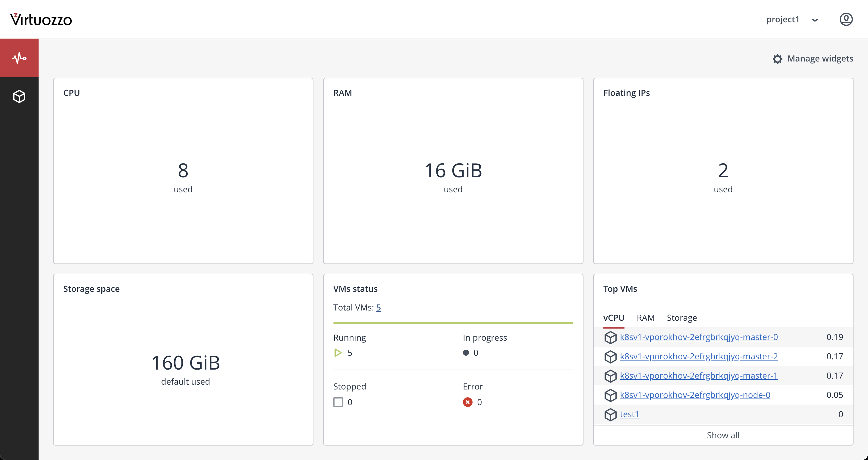The image size is (868, 460).
Task: Click cube icon beside master-2 VM
Action: (610, 357)
